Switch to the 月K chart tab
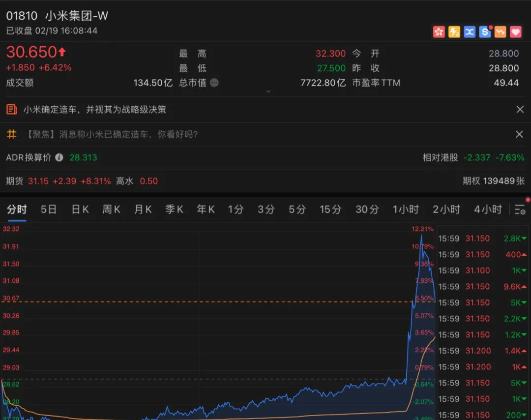Image resolution: width=531 pixels, height=420 pixels. point(143,210)
